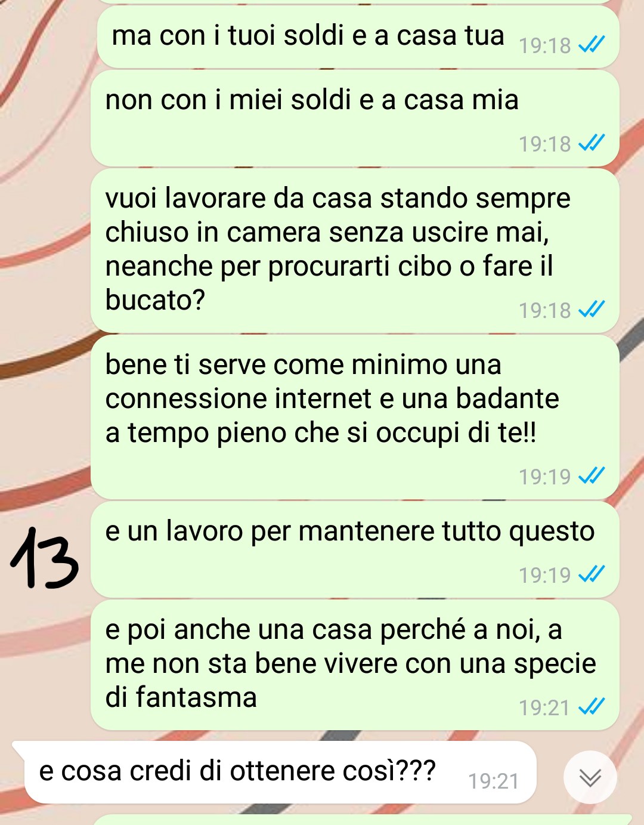Select message 'e poi anche una casa perché'
This screenshot has width=644, height=825.
[x=355, y=665]
